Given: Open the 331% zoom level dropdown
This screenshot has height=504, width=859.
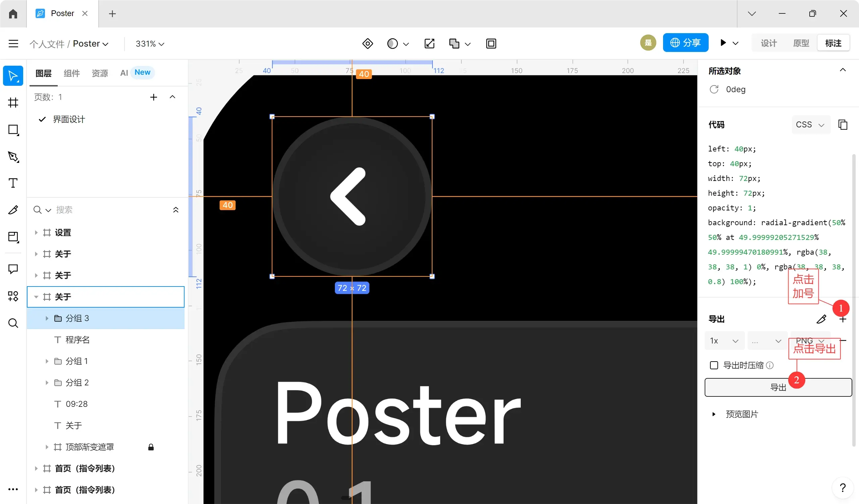Looking at the screenshot, I should click(150, 44).
